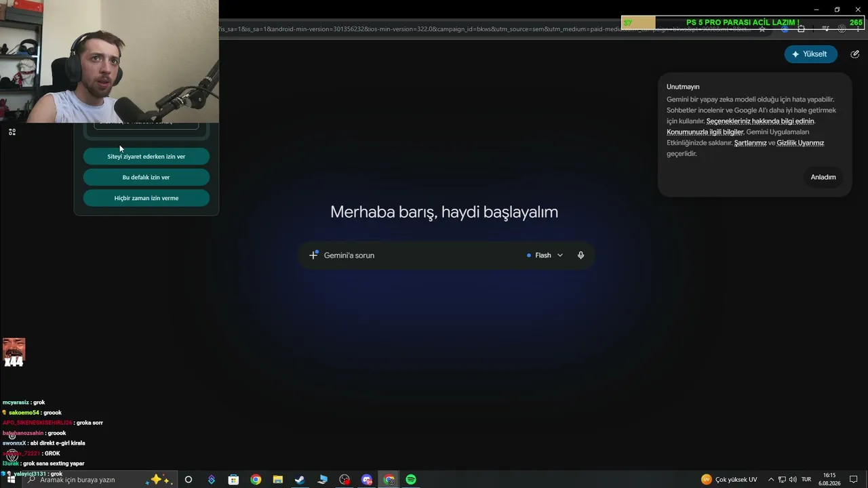Open the browser extensions puzzle icon
This screenshot has height=488, width=868.
[801, 29]
